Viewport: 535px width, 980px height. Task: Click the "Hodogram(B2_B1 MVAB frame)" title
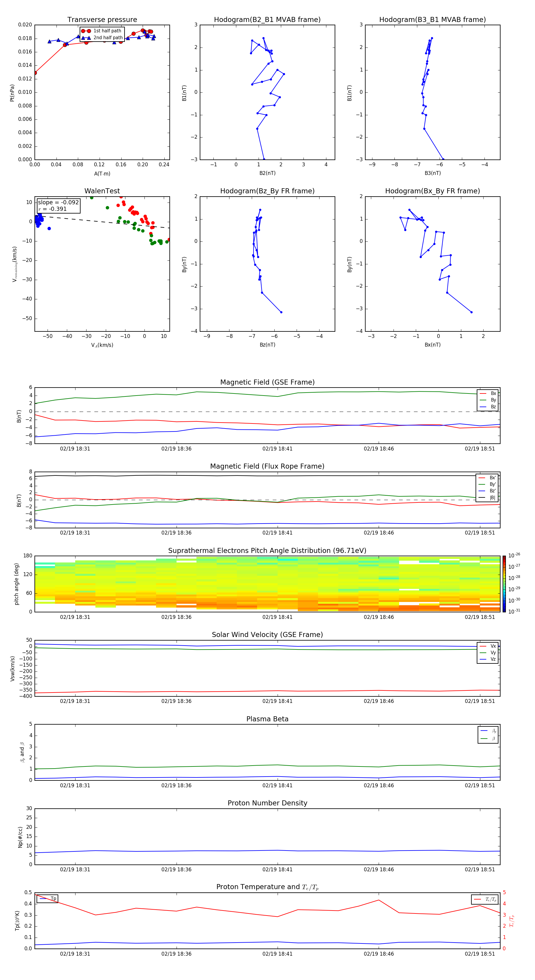pos(267,20)
